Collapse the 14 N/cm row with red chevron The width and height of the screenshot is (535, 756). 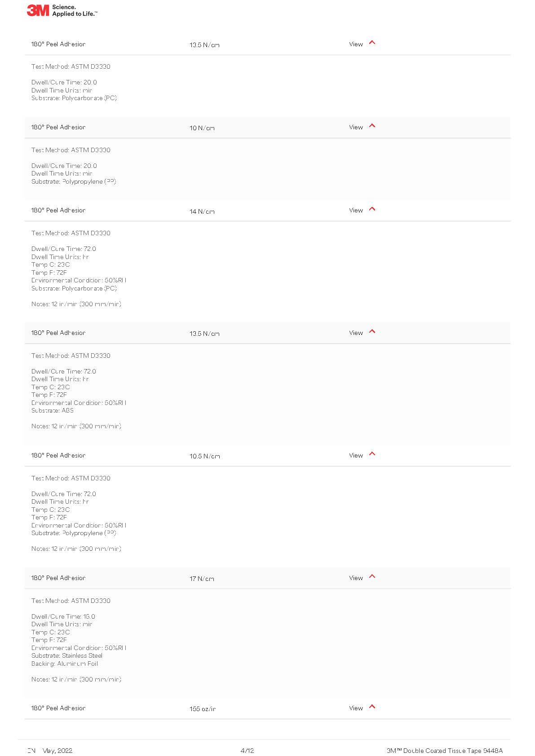click(372, 209)
